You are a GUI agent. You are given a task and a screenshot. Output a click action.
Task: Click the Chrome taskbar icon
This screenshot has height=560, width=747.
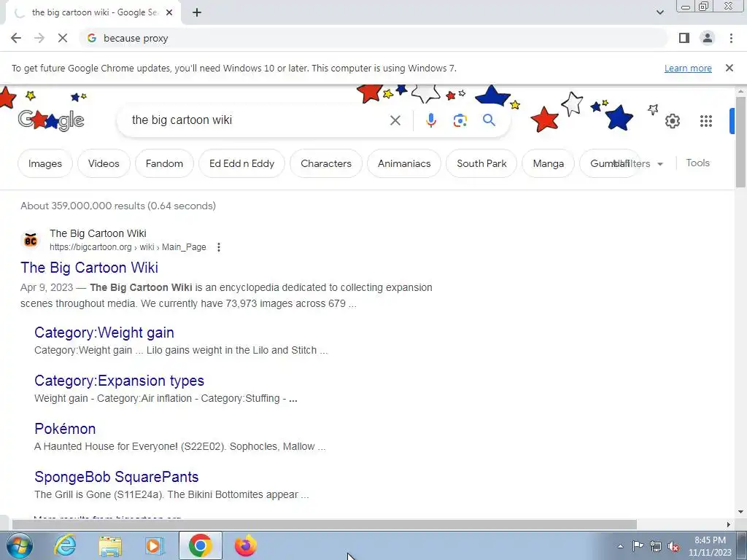[200, 545]
